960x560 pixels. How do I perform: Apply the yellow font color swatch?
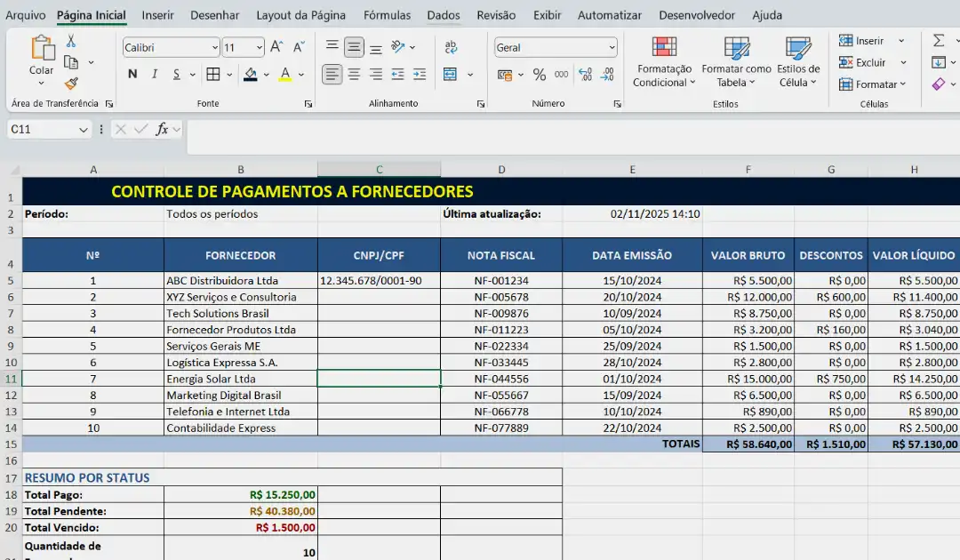[285, 75]
